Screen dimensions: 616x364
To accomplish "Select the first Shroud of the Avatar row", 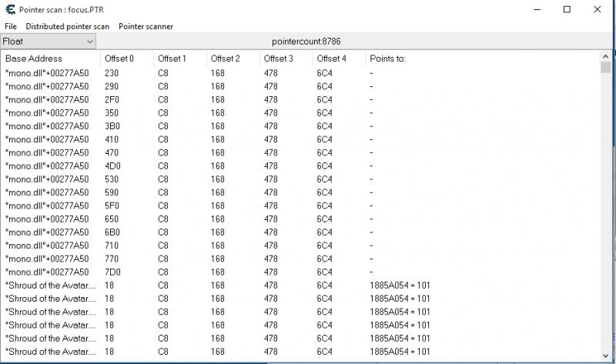I will (x=51, y=285).
